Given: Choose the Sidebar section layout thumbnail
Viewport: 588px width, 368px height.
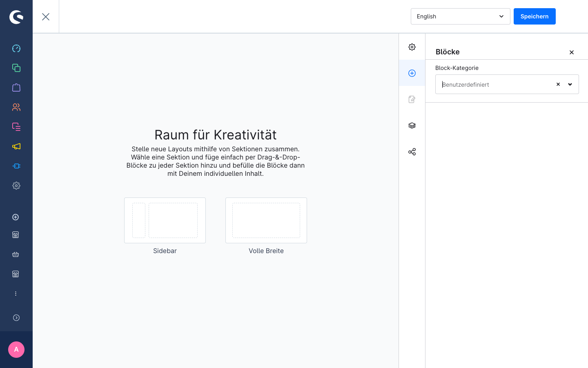Looking at the screenshot, I should click(x=165, y=220).
